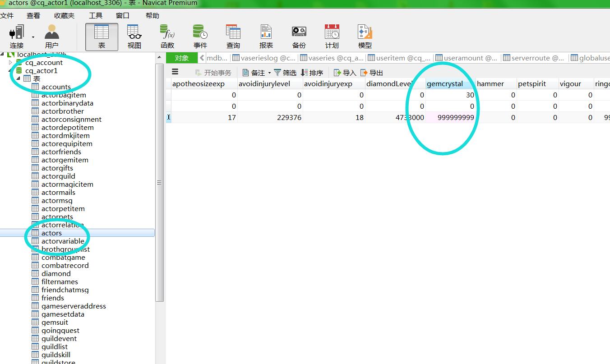
Task: Select the View (视图) toolbar icon
Action: pos(134,33)
